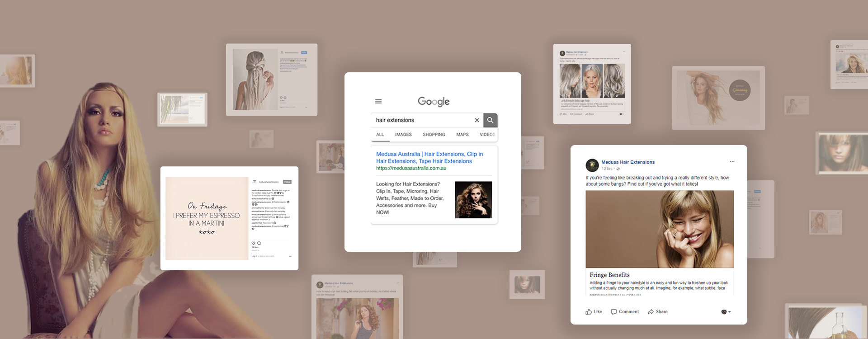Open the Instagram card more options dots
The height and width of the screenshot is (339, 868).
290,256
